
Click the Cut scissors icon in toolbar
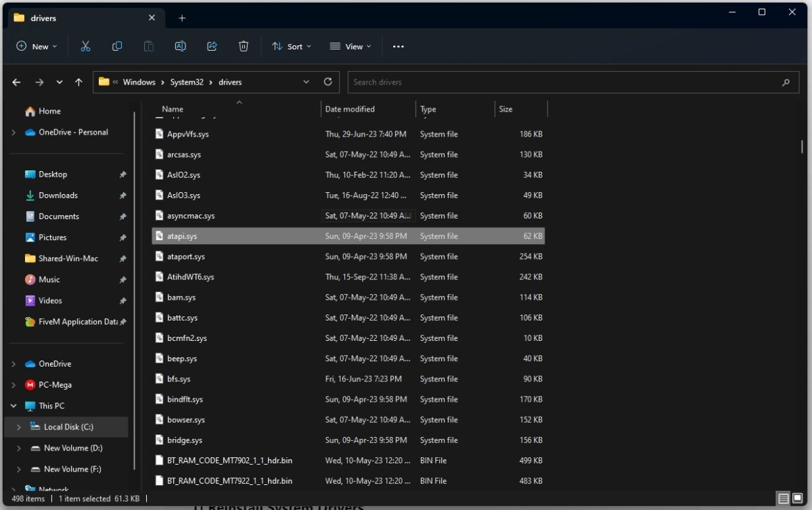tap(85, 46)
